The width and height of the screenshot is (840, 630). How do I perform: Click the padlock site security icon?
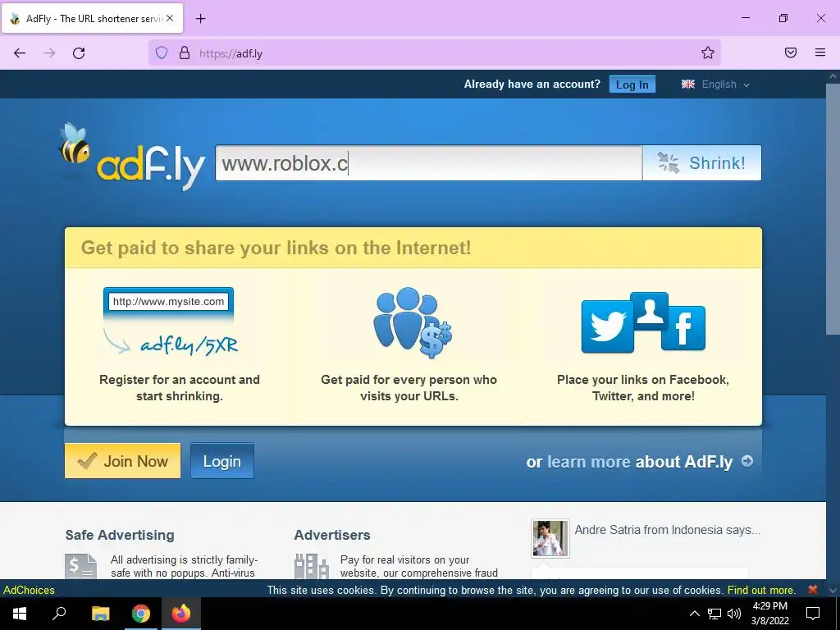(185, 53)
